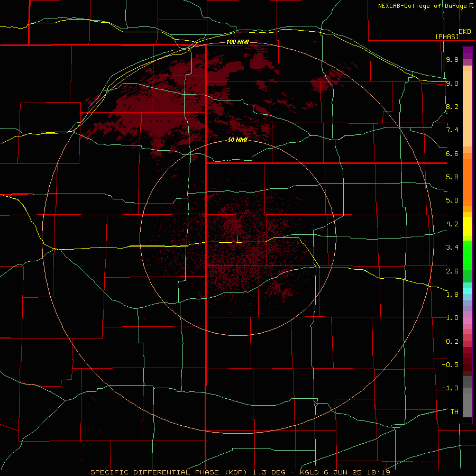Click the [PHAS] label near the color bar
Viewport: 476px width, 476px height.
(447, 36)
